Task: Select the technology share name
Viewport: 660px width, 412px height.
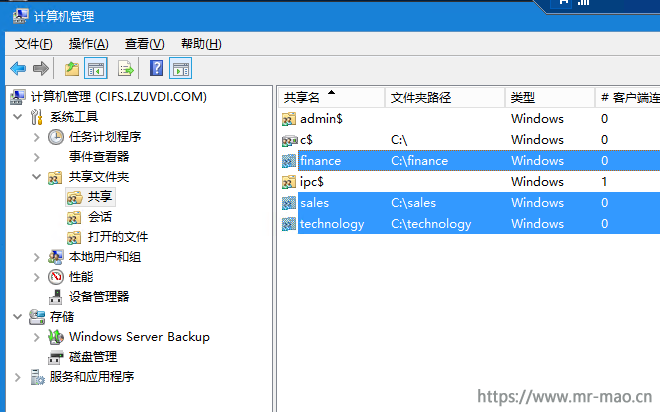Action: (x=332, y=224)
